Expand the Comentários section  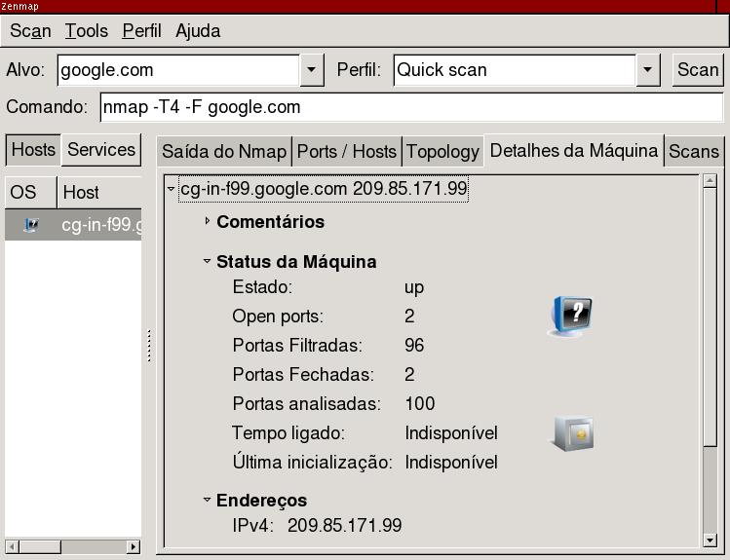pos(208,221)
